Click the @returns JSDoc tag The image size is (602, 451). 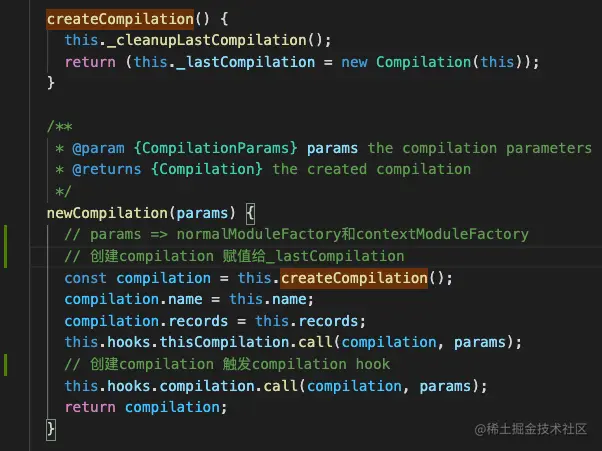pos(107,169)
